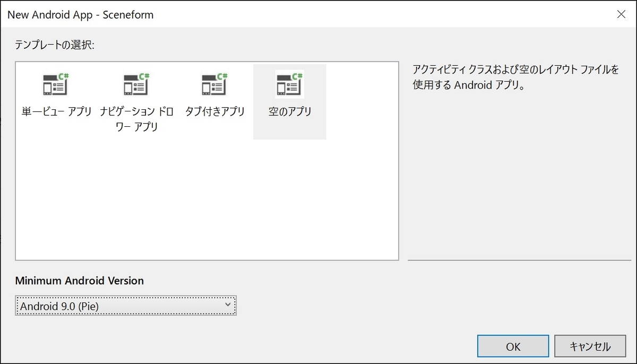Click the 空のアプリ C# template icon
The width and height of the screenshot is (637, 364).
coord(289,84)
